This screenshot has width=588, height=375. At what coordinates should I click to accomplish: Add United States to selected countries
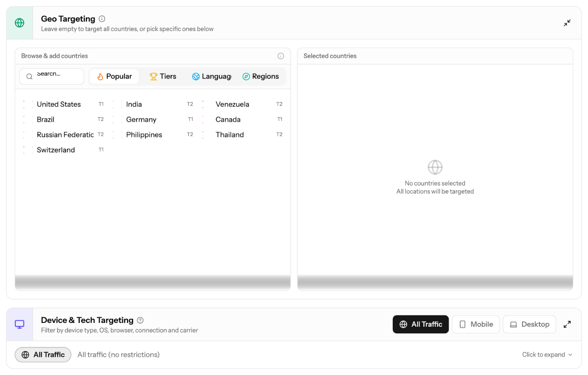[63, 104]
